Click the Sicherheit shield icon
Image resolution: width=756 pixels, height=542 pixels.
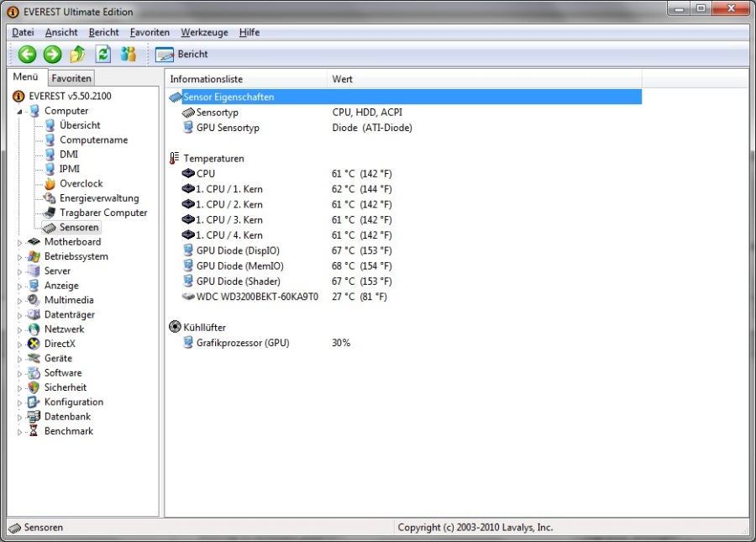coord(34,387)
